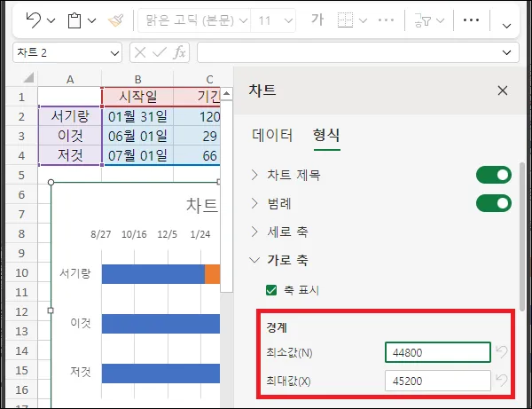532x409 pixels.
Task: Reset the 최대값 using its undo arrow
Action: point(502,380)
